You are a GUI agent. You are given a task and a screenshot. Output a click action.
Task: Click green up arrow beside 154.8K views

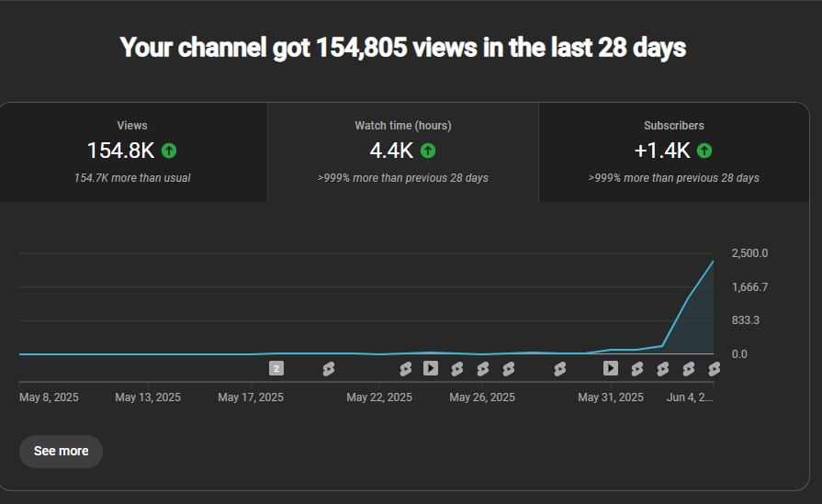coord(169,151)
